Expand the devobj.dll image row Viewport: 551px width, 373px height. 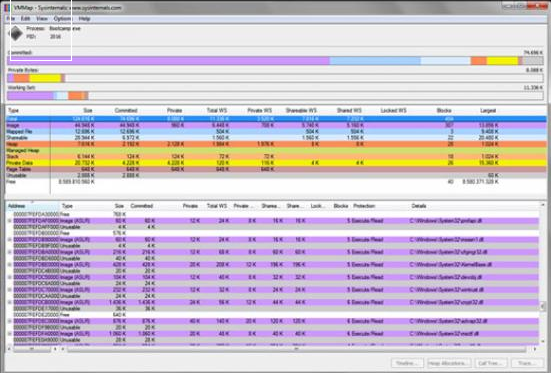[10, 277]
